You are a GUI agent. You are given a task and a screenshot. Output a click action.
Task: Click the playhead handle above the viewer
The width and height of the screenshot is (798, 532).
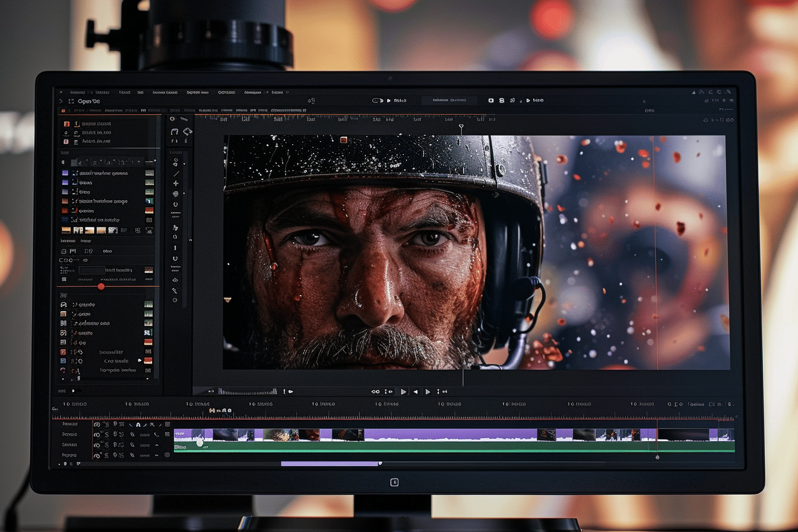[x=461, y=126]
